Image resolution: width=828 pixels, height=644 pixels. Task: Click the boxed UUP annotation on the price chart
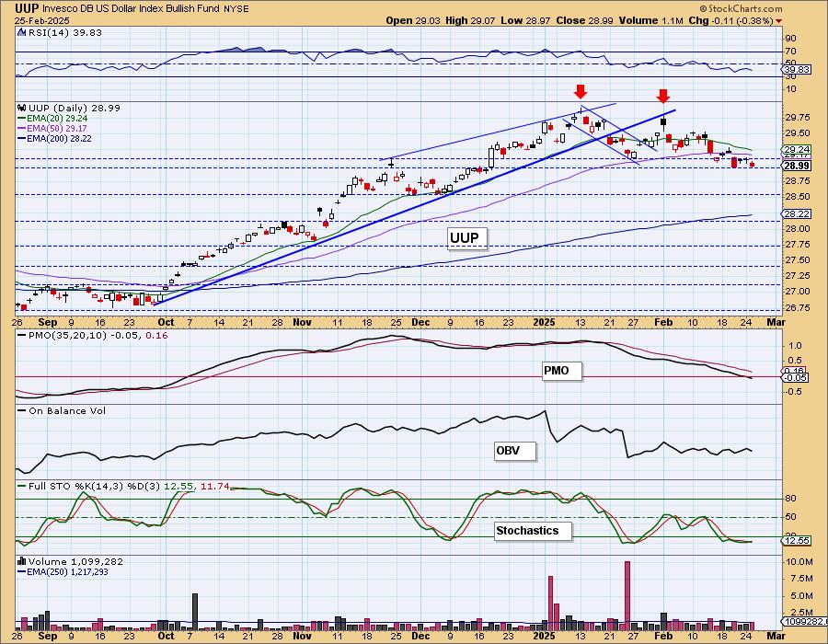click(466, 238)
